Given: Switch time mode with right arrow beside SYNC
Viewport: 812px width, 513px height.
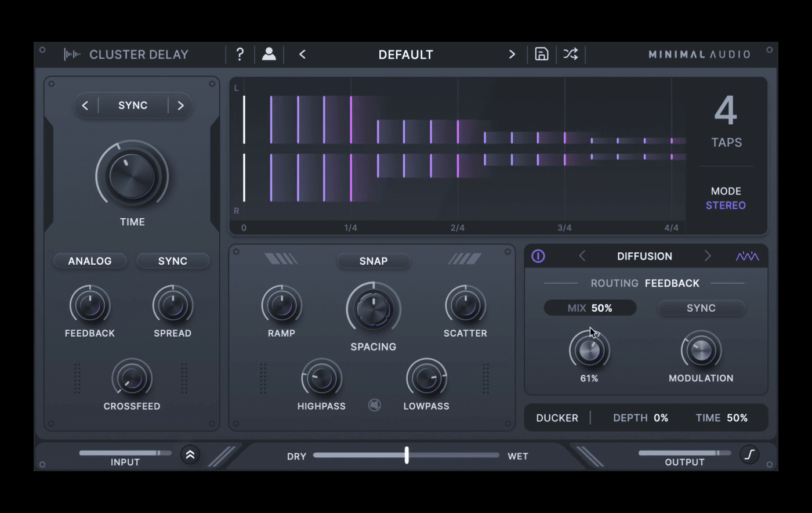Looking at the screenshot, I should (180, 106).
